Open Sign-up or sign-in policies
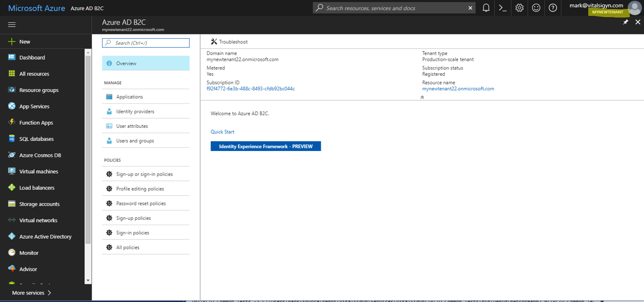Image resolution: width=644 pixels, height=302 pixels. [144, 174]
